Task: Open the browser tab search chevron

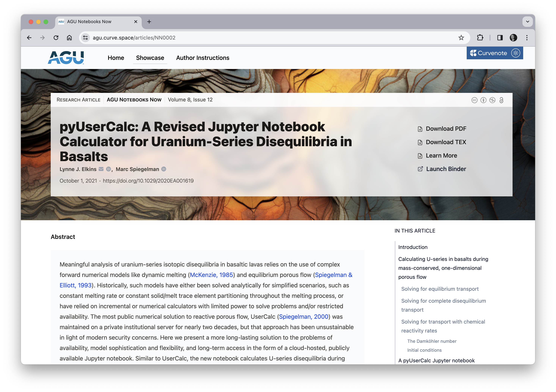Action: point(527,22)
